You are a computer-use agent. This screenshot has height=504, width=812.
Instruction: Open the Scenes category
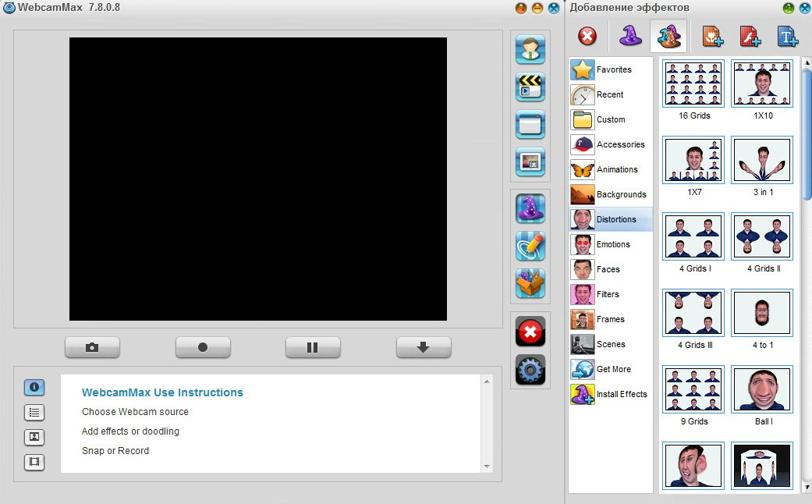click(x=611, y=344)
